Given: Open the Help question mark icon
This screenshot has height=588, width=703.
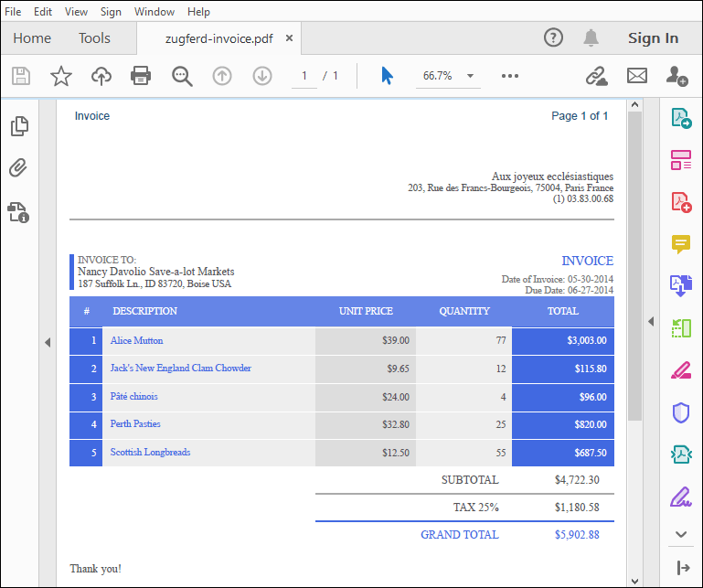Looking at the screenshot, I should [553, 37].
